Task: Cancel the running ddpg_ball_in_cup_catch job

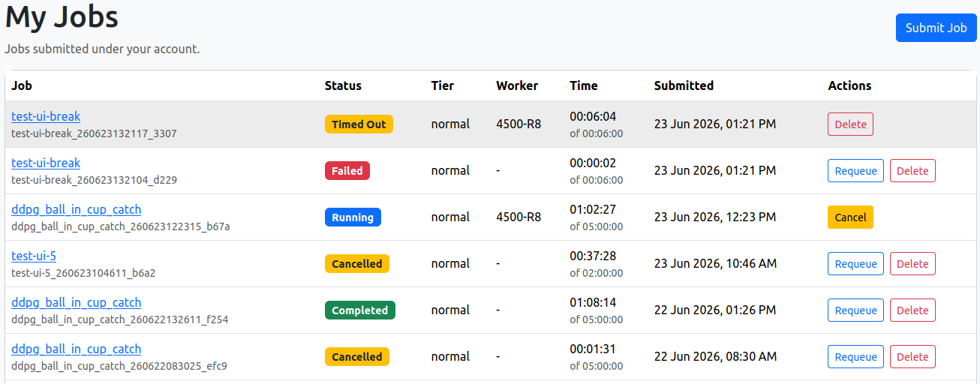Action: [850, 217]
